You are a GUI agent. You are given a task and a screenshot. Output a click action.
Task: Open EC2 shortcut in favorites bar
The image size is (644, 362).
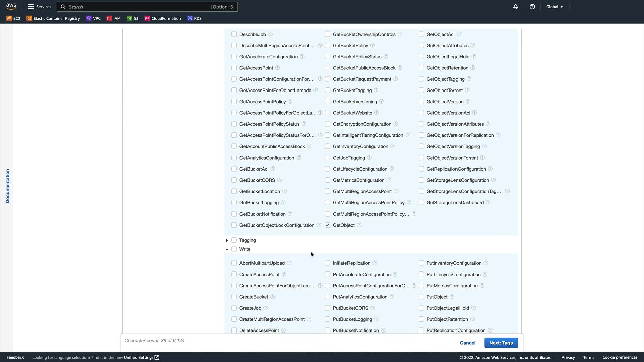13,18
